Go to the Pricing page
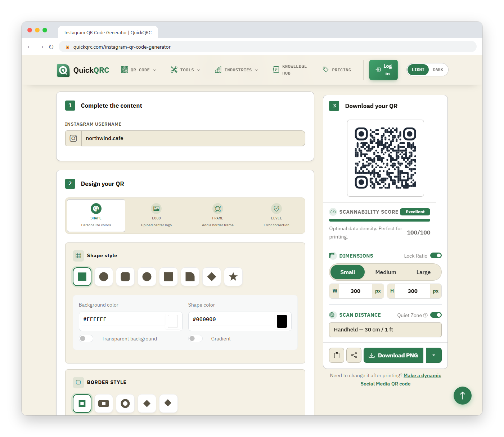Image resolution: width=504 pixels, height=437 pixels. [x=337, y=70]
